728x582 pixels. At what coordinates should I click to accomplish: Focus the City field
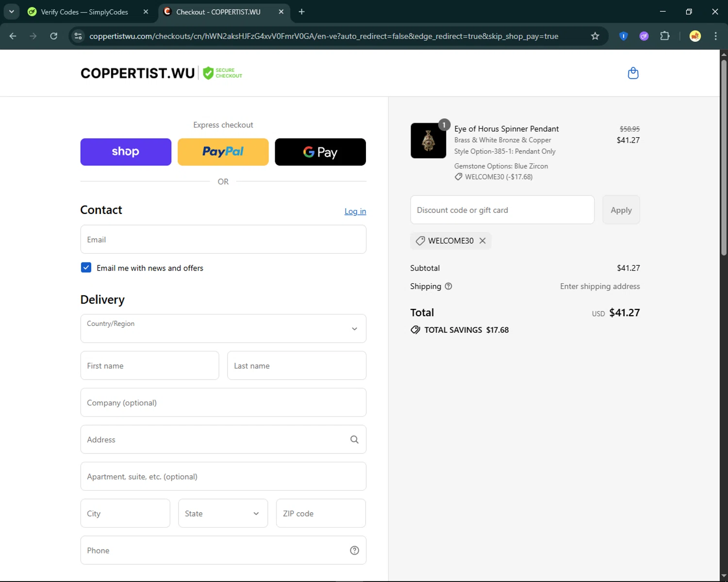(x=125, y=513)
